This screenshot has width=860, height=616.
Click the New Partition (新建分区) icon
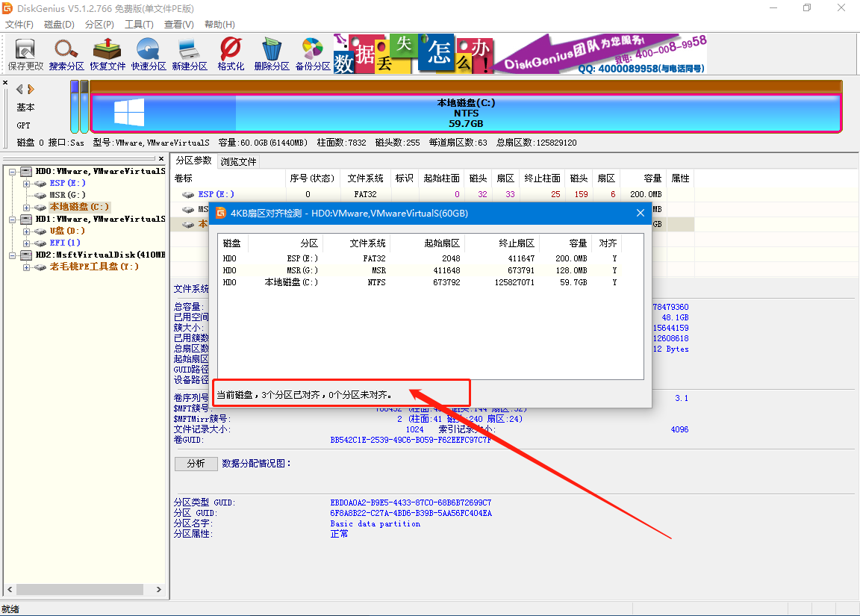point(189,55)
